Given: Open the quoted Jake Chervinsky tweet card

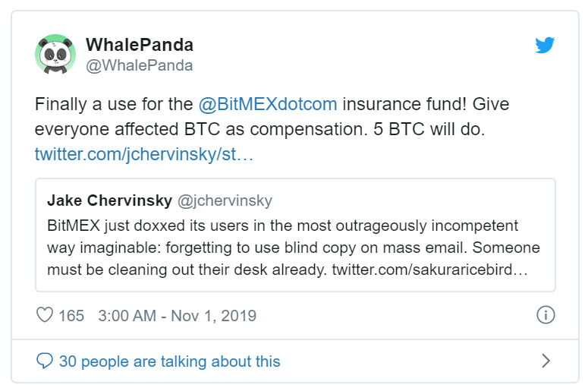Looking at the screenshot, I should tap(295, 235).
